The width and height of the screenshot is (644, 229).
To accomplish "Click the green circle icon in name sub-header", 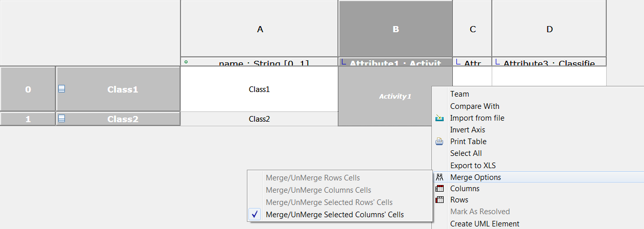I will [186, 62].
